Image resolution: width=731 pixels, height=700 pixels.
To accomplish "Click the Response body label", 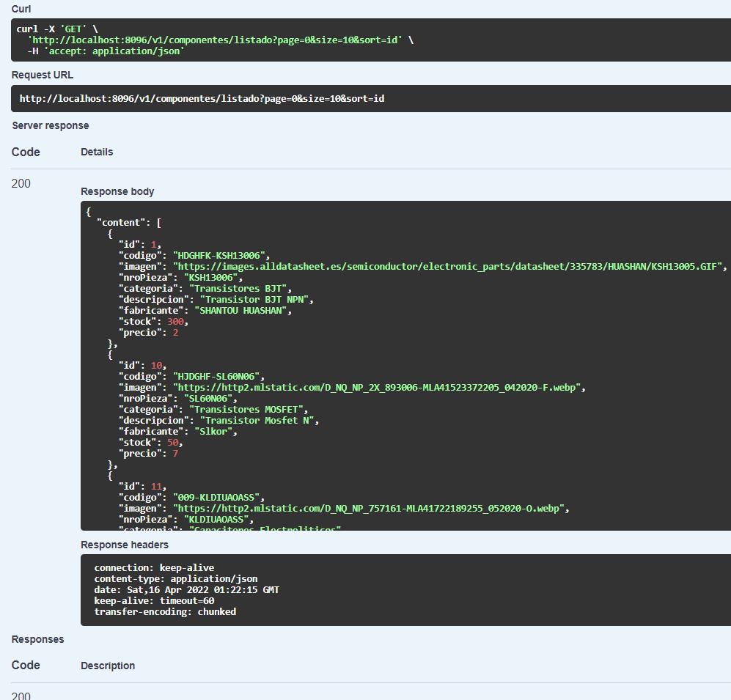I will pos(117,191).
